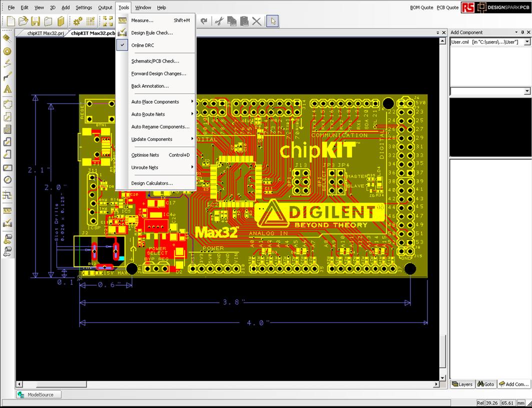Choose Auto Rename Components menu entry

click(x=156, y=126)
